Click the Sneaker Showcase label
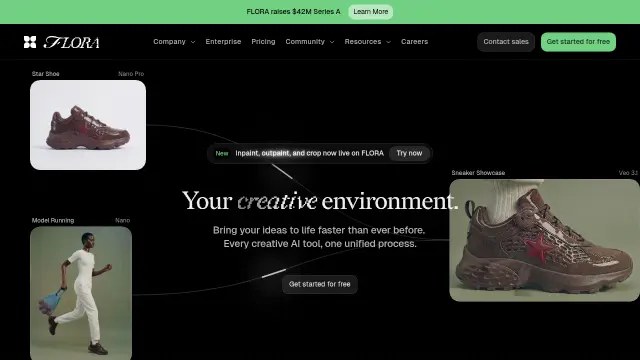Image resolution: width=640 pixels, height=360 pixels. [x=478, y=173]
